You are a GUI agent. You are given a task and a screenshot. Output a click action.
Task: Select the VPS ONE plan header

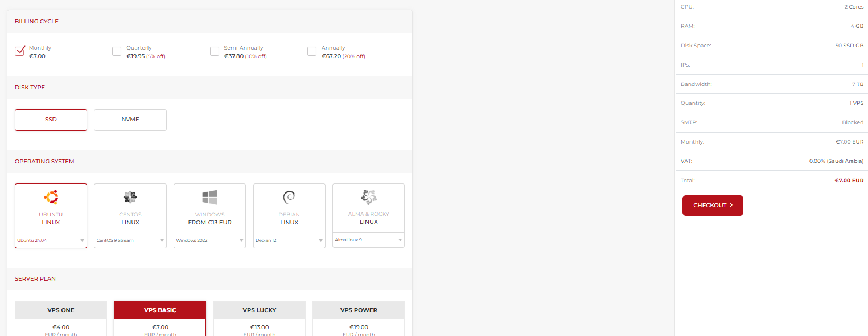coord(61,310)
